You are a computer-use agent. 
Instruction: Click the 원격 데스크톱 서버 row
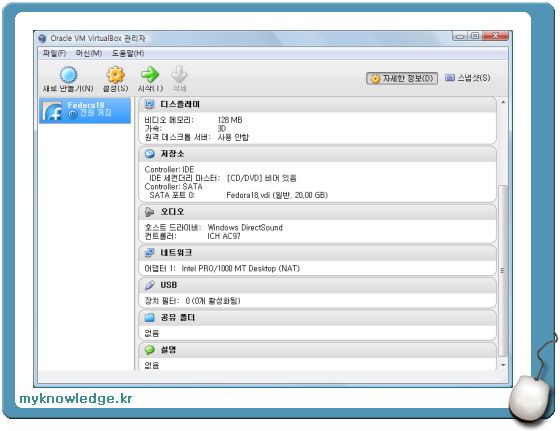point(196,137)
